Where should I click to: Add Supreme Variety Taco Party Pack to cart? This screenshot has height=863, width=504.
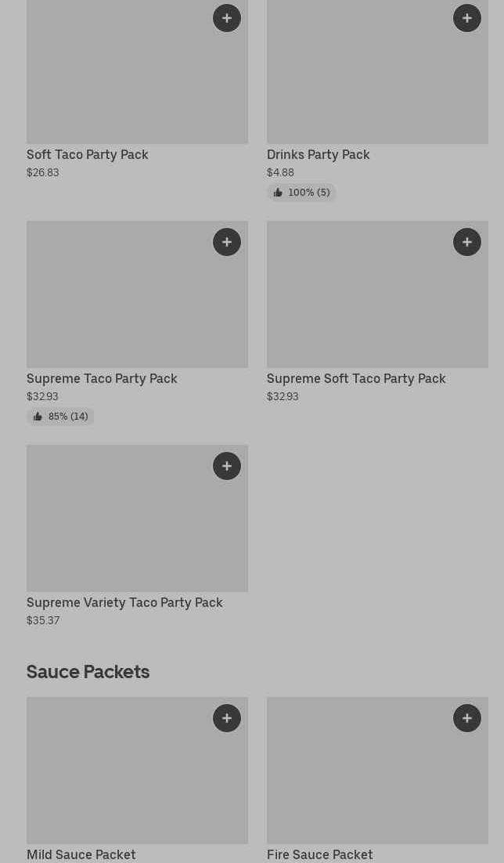[227, 466]
